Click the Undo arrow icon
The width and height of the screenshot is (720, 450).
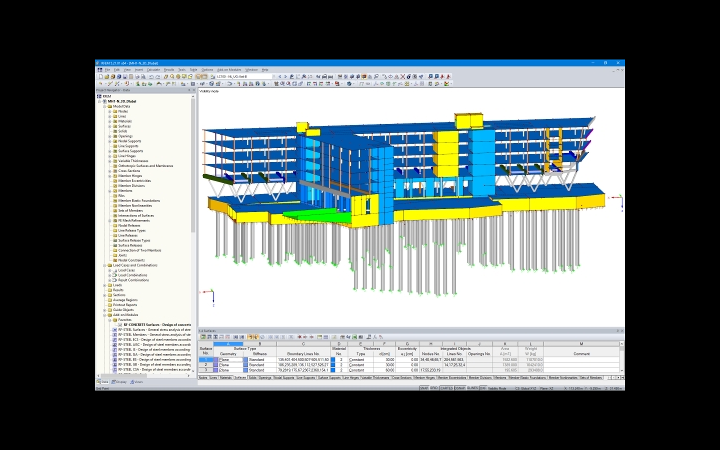coord(151,77)
